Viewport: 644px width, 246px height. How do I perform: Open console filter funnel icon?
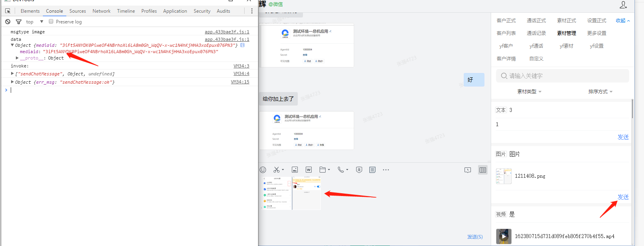coord(18,22)
